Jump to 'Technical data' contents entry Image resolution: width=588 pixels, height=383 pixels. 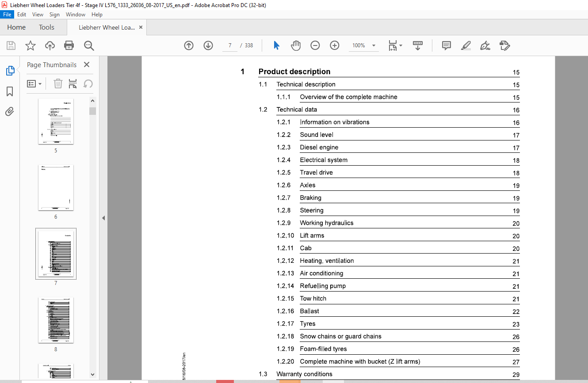(x=297, y=110)
